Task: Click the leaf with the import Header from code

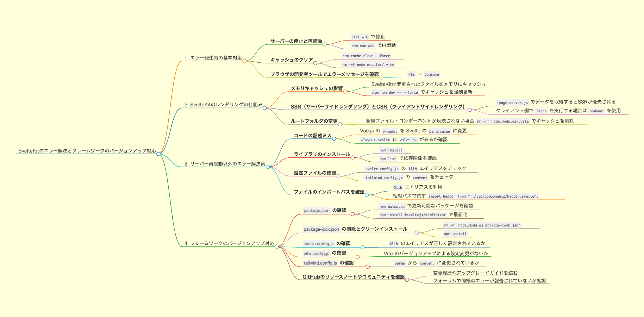Action: (466, 196)
